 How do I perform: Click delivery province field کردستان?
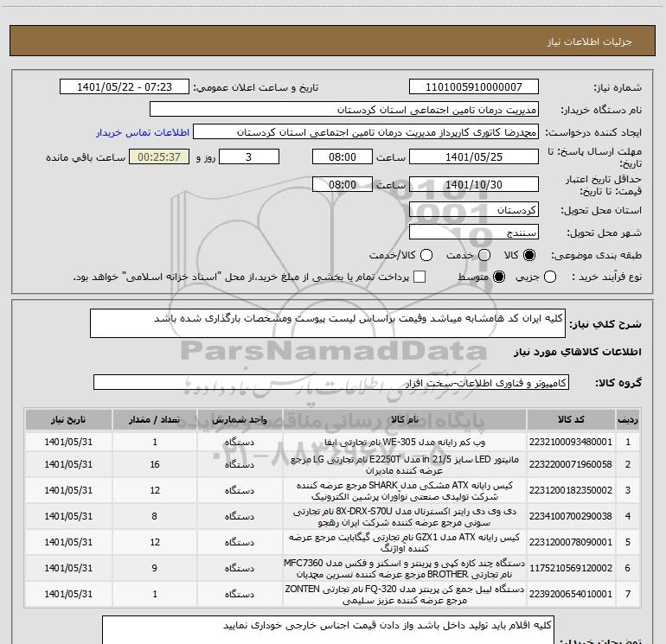474,210
